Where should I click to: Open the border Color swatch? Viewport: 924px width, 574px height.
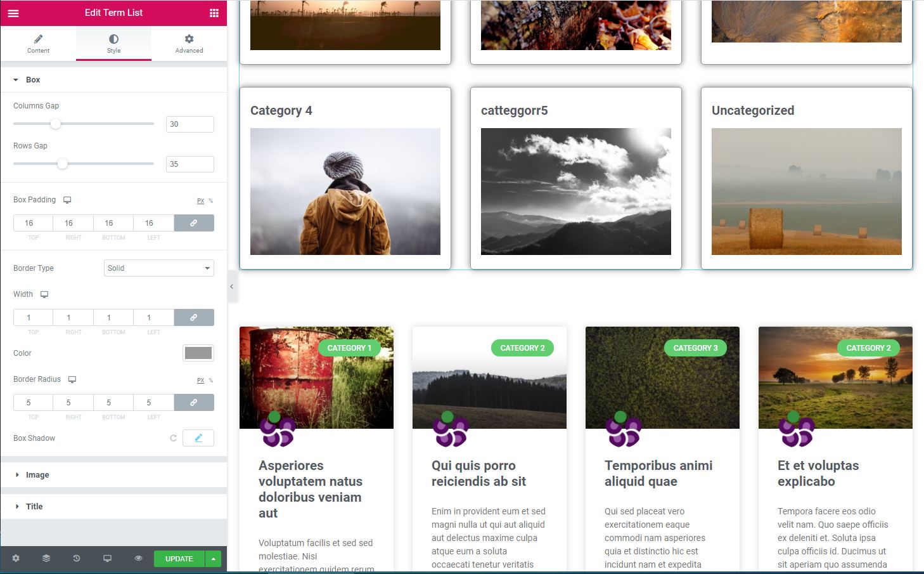click(198, 353)
